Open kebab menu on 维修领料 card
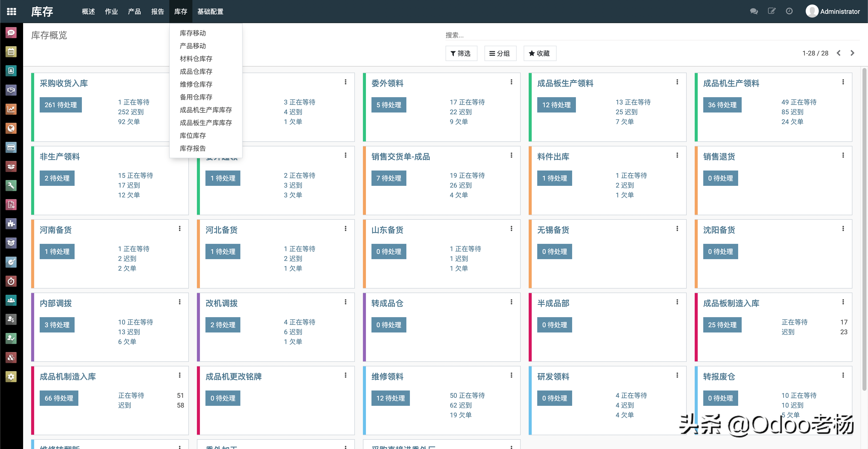 point(511,375)
